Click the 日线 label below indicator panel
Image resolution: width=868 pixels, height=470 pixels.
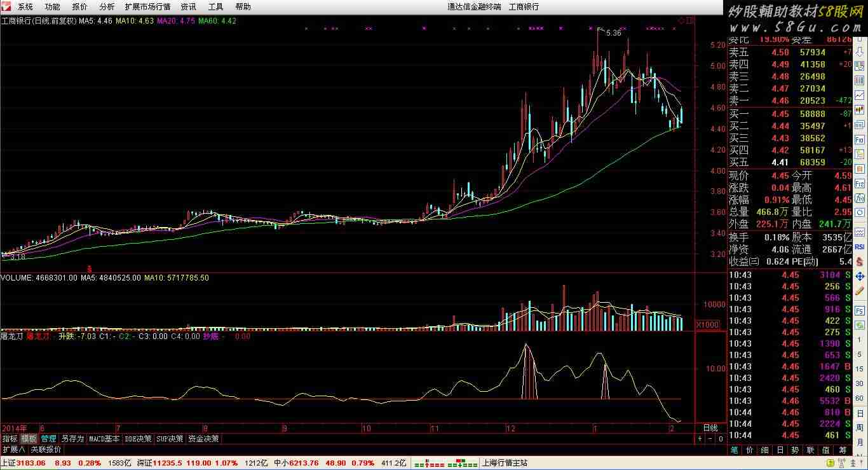(x=710, y=427)
